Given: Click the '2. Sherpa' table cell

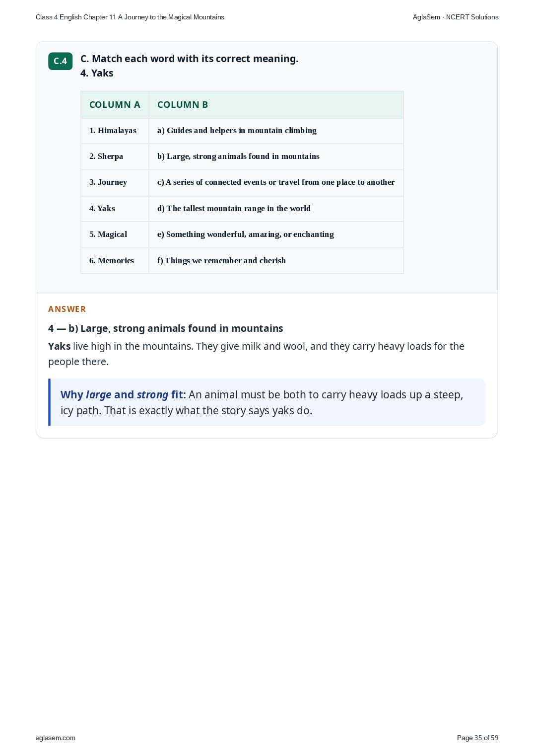Looking at the screenshot, I should (115, 156).
